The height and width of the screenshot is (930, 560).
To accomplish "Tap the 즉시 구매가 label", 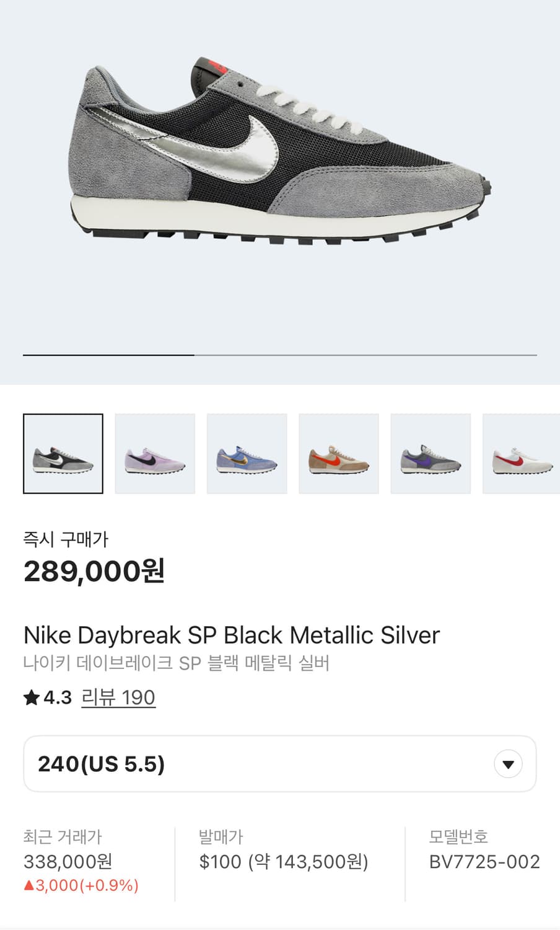I will coord(66,539).
